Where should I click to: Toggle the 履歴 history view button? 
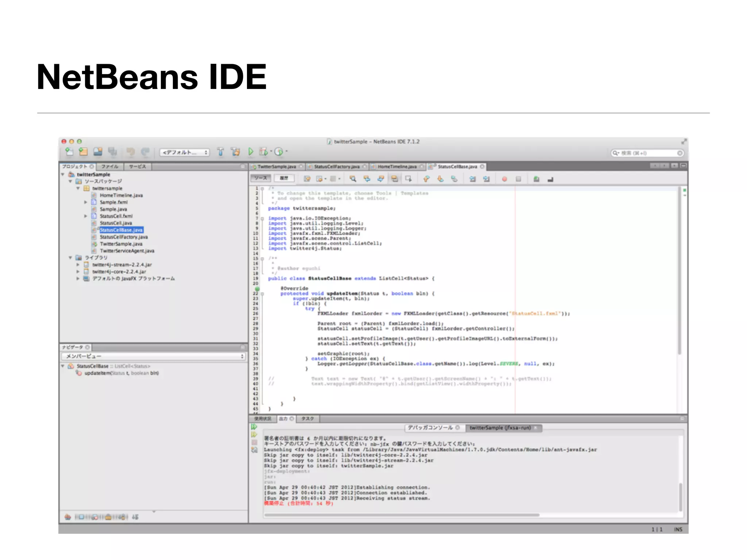284,178
